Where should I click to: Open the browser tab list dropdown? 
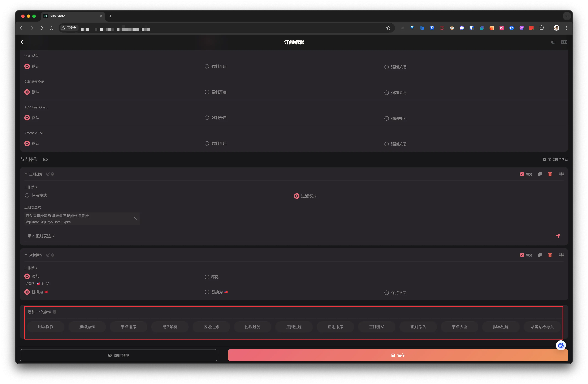coord(567,16)
